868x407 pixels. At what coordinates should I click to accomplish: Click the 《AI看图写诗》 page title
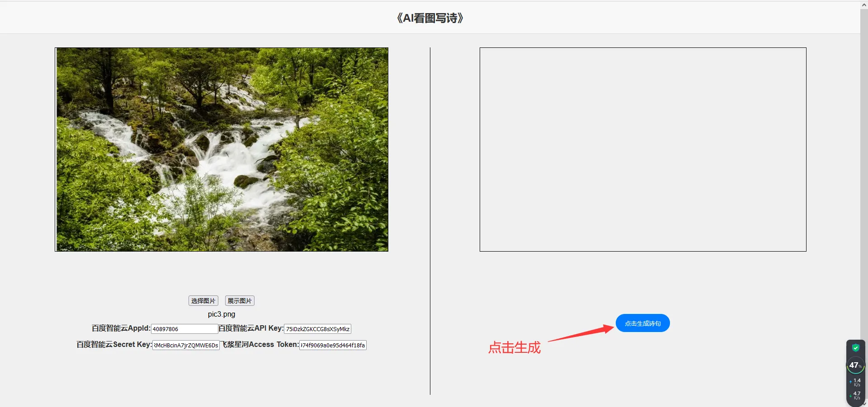pos(429,18)
